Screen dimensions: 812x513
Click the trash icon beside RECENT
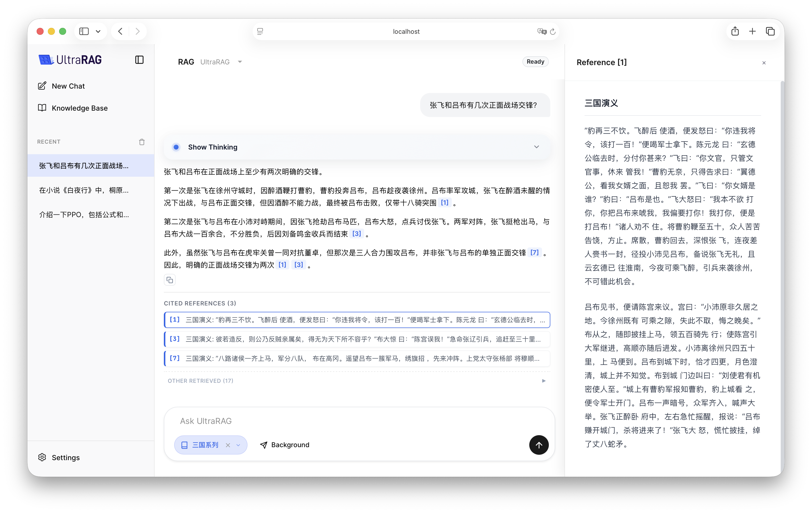pos(142,142)
